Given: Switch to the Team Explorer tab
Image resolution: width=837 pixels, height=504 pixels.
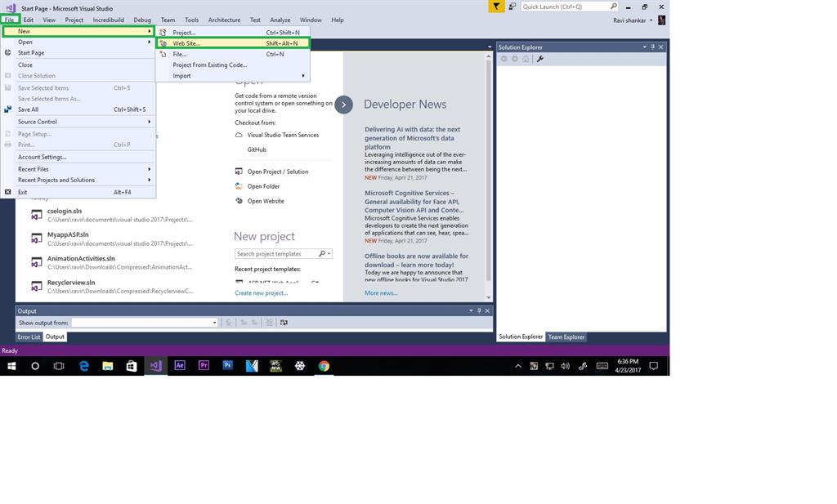Looking at the screenshot, I should coord(566,337).
